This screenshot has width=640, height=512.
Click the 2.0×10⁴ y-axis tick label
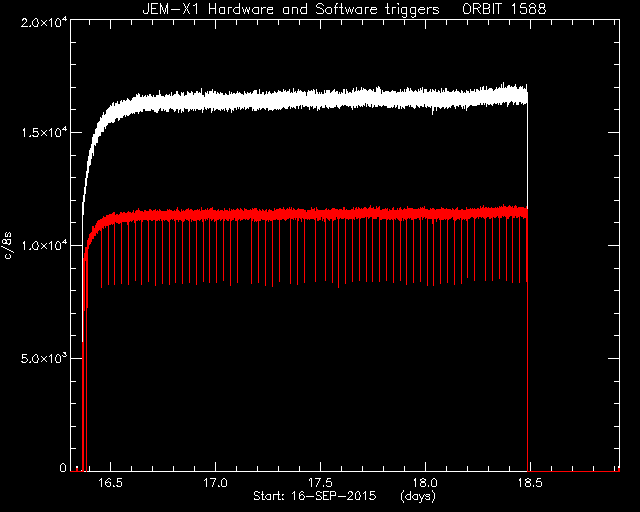click(x=44, y=22)
